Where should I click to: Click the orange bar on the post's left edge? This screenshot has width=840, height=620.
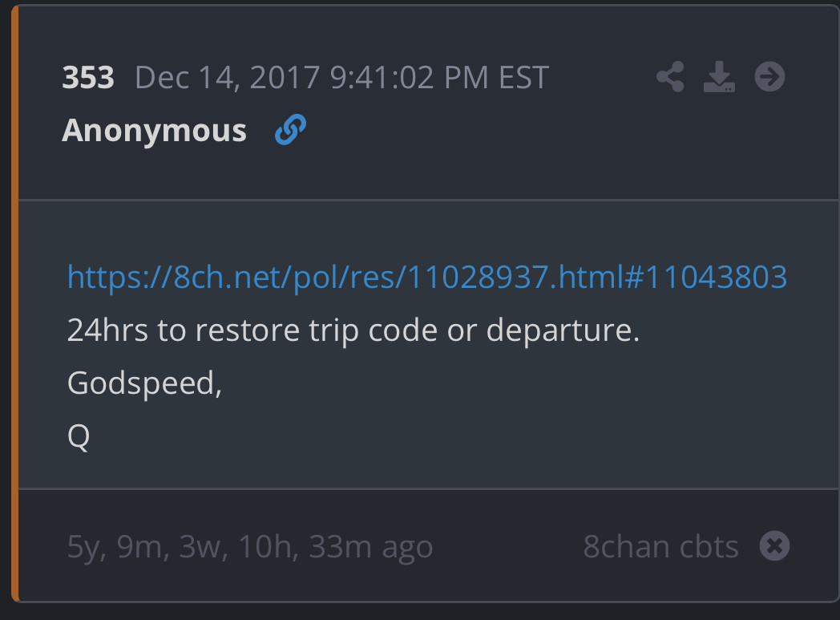[14, 305]
